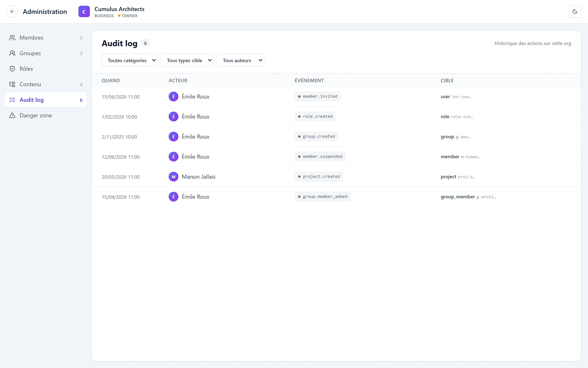Click the member.invited event badge
Screen dimensions: 588x368
(317, 96)
